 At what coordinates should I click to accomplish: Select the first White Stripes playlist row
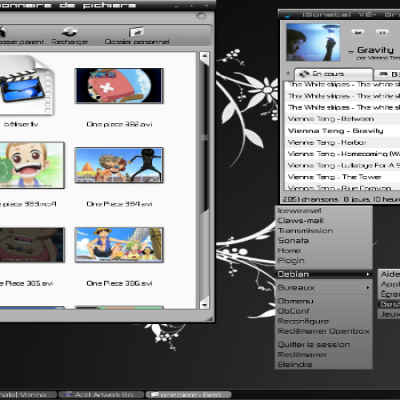click(342, 84)
